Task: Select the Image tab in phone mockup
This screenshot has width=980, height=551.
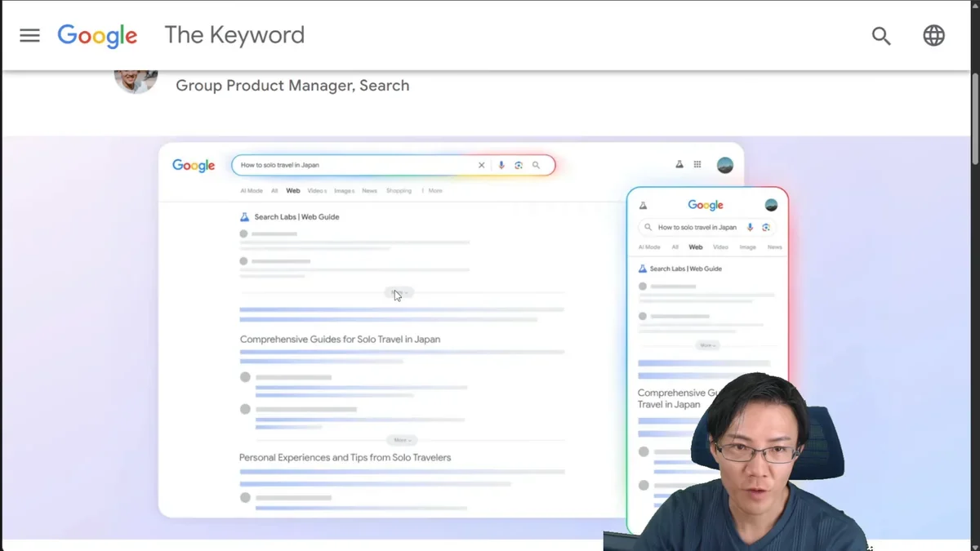Action: [x=748, y=247]
